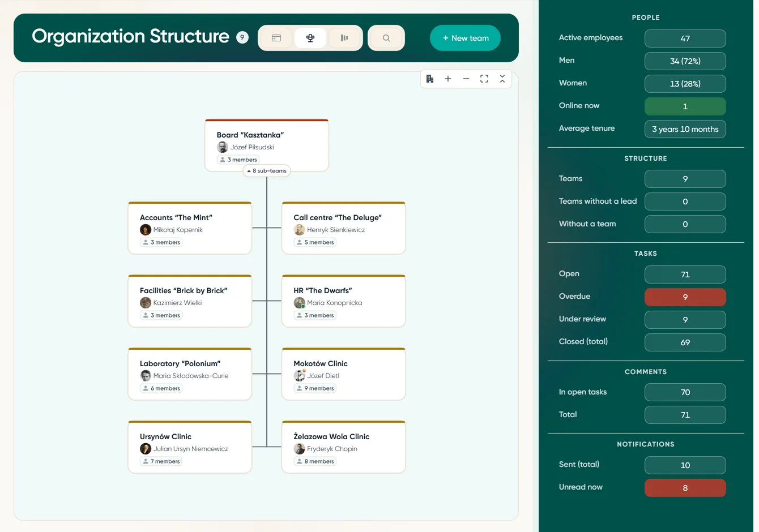Click the Online now count badge
The height and width of the screenshot is (532, 759).
coord(685,106)
